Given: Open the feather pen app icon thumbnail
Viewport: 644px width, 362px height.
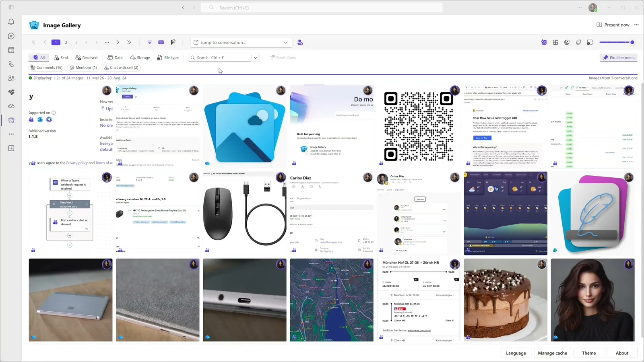Looking at the screenshot, I should pos(593,213).
